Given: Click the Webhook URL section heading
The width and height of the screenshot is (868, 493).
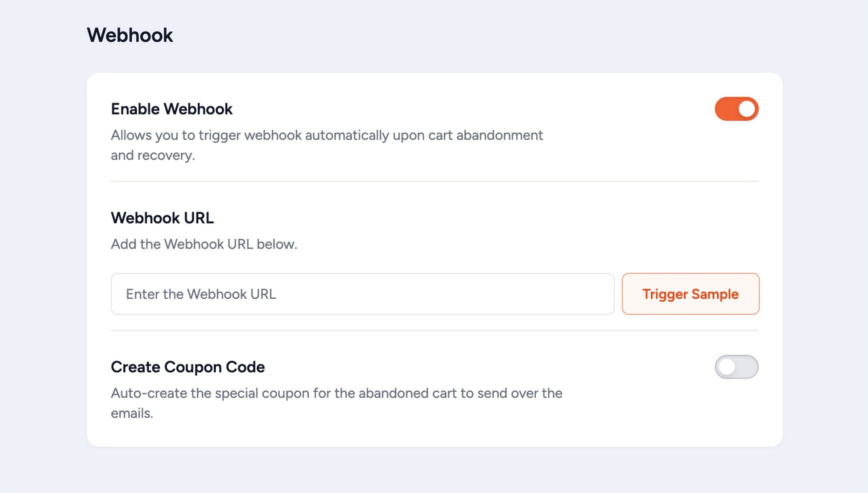Looking at the screenshot, I should (x=162, y=217).
